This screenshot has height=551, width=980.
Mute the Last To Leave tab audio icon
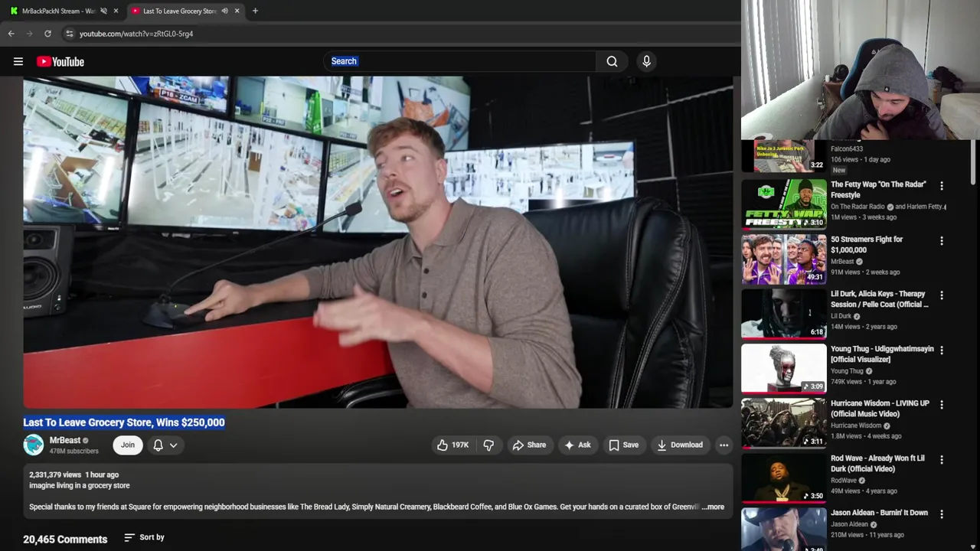click(224, 11)
